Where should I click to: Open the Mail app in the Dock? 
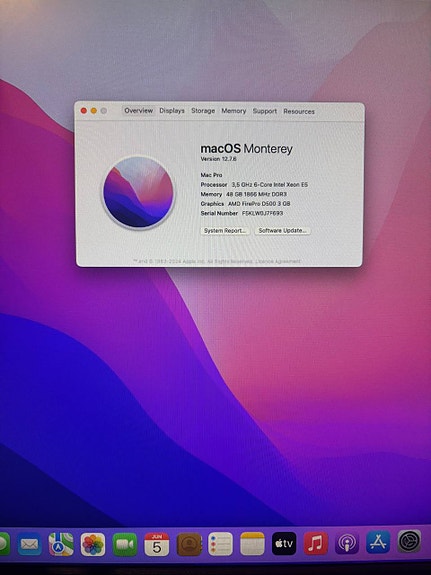coord(30,544)
